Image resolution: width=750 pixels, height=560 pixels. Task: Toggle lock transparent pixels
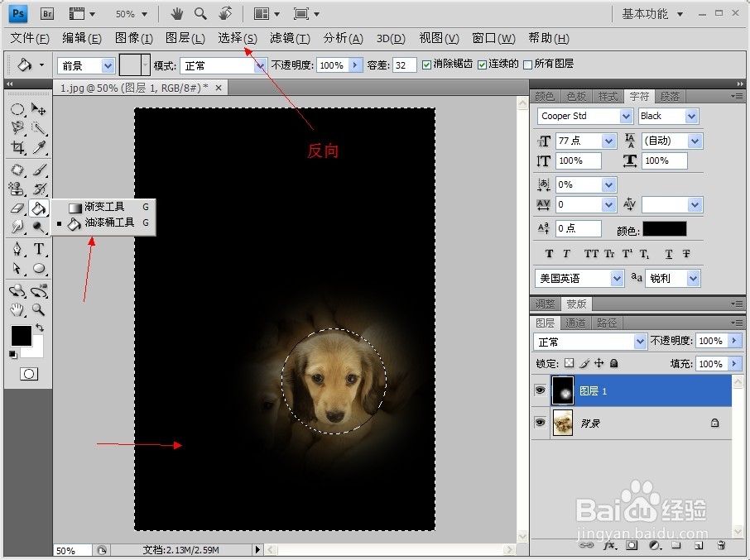pos(570,363)
